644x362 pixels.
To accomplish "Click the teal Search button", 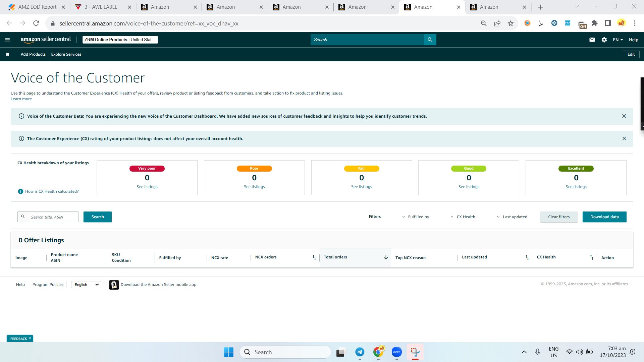I will [98, 217].
